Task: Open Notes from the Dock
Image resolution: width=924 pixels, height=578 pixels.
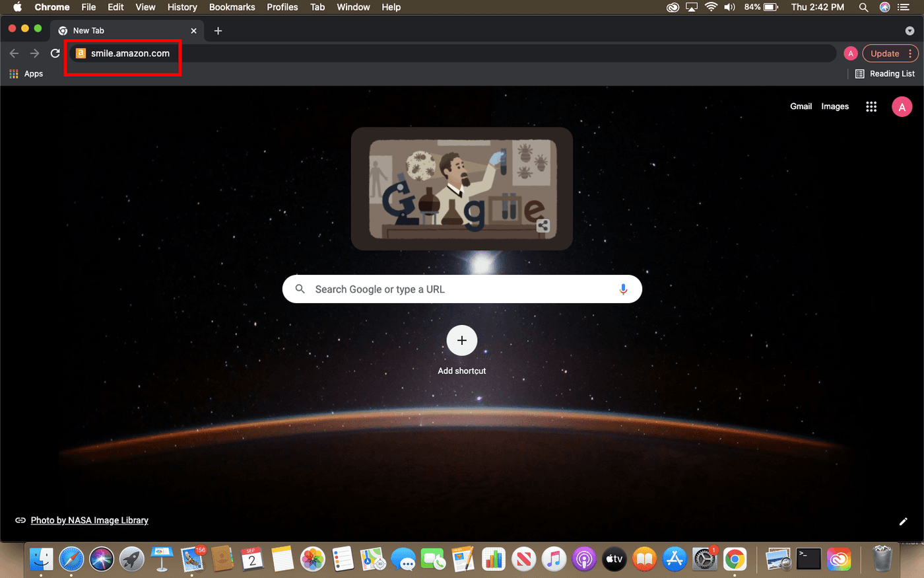Action: pyautogui.click(x=282, y=560)
